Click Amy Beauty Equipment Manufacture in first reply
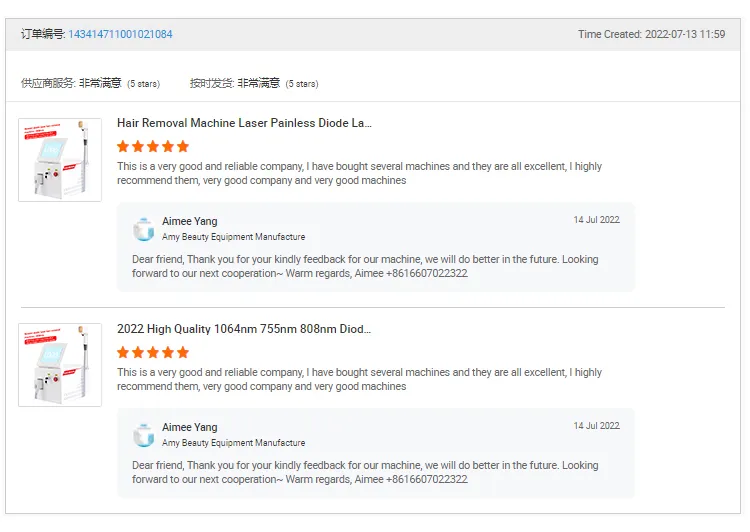The width and height of the screenshot is (750, 532). pos(233,237)
